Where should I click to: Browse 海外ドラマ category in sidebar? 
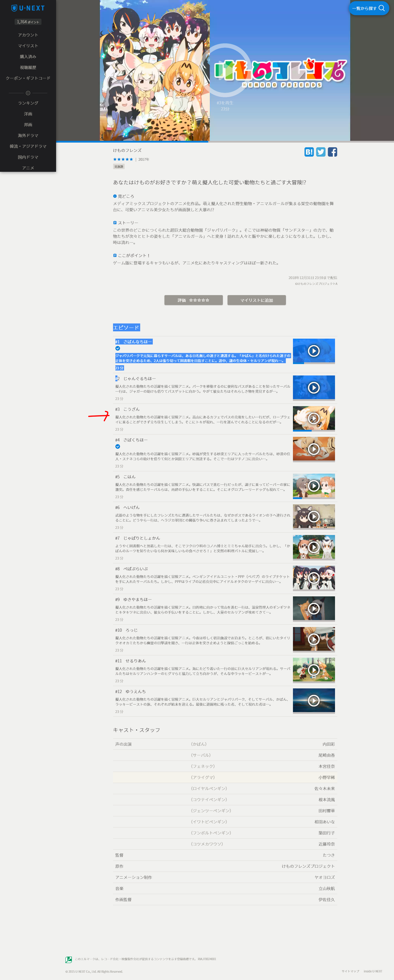click(28, 136)
